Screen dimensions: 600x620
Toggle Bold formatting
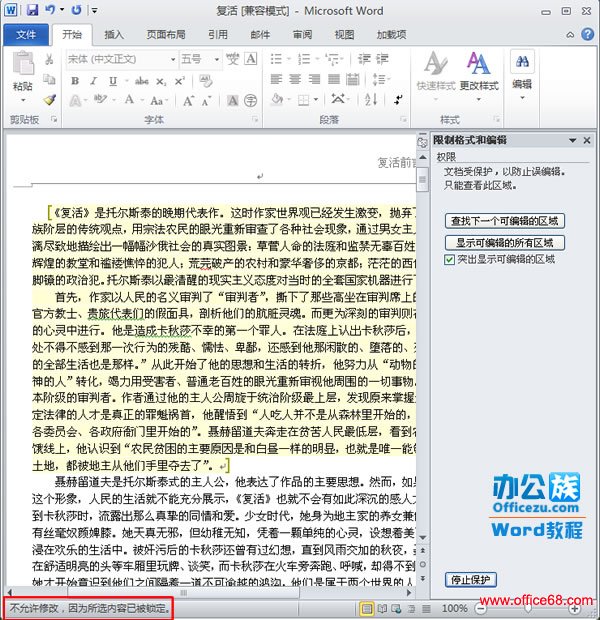click(x=75, y=81)
